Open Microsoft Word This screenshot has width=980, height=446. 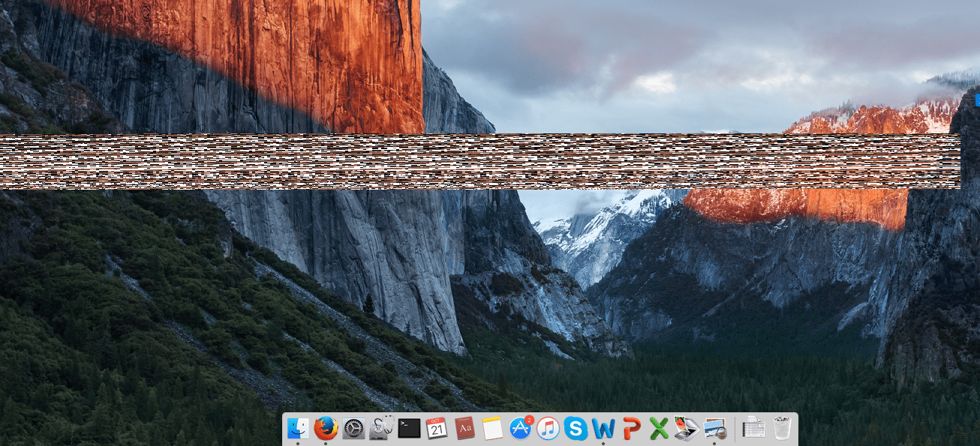603,428
